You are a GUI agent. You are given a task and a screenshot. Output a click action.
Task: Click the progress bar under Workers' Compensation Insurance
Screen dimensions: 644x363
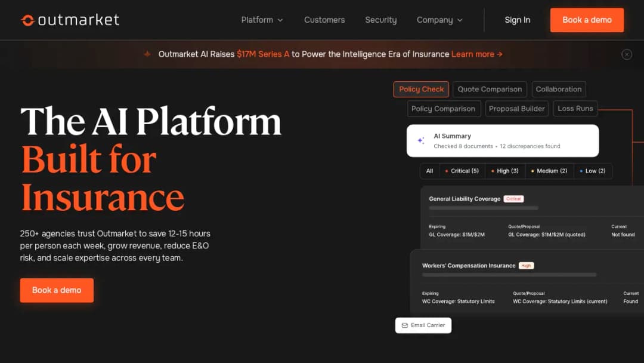tap(509, 275)
